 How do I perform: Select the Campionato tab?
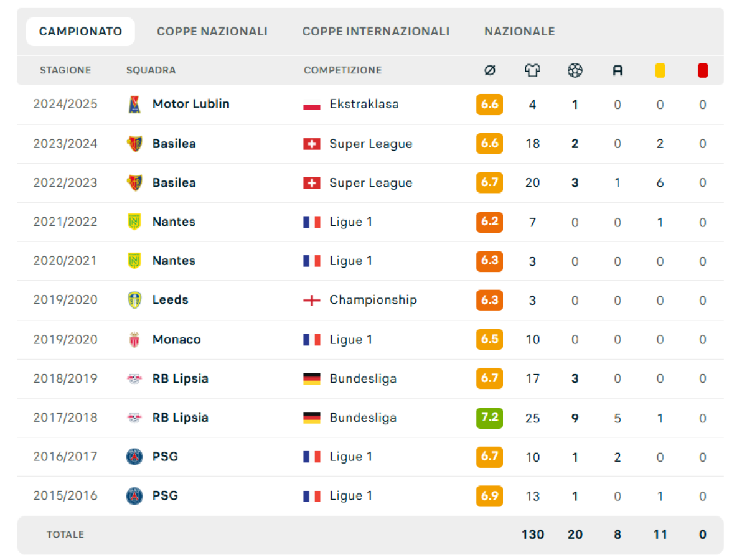80,32
